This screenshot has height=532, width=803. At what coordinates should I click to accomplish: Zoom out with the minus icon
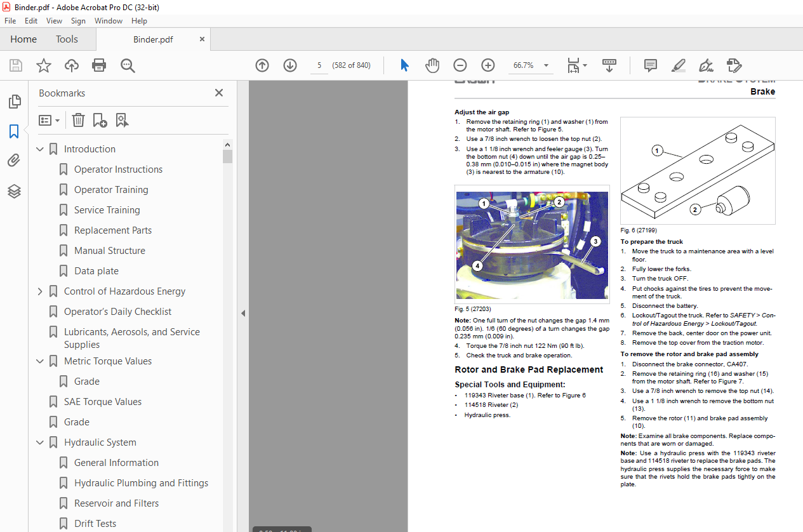(x=460, y=65)
